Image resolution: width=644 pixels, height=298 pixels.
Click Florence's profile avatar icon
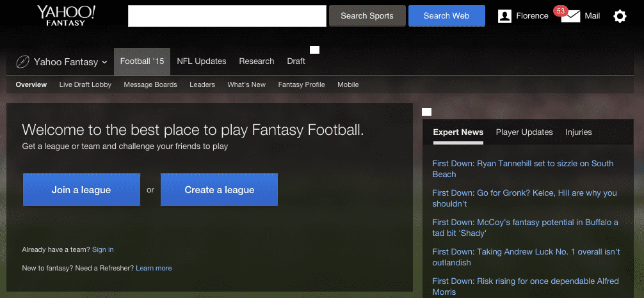coord(504,17)
